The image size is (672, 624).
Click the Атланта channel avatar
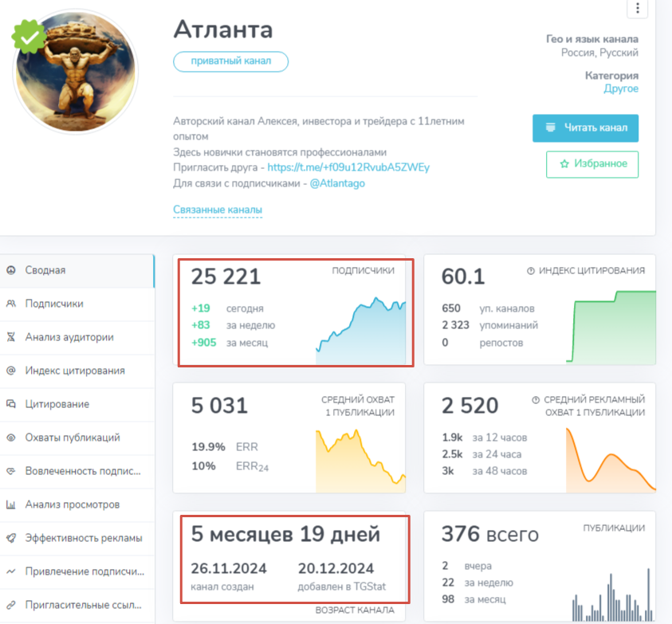tap(76, 72)
